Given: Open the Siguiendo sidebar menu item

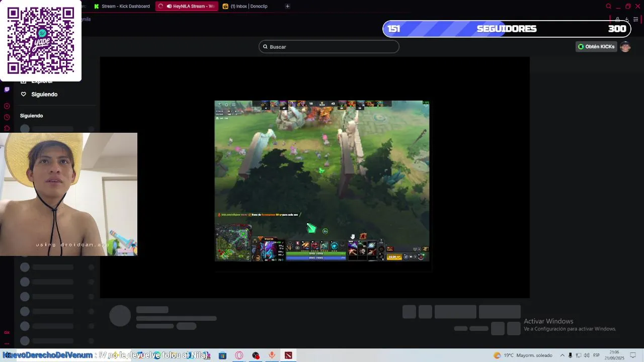Looking at the screenshot, I should [x=44, y=94].
